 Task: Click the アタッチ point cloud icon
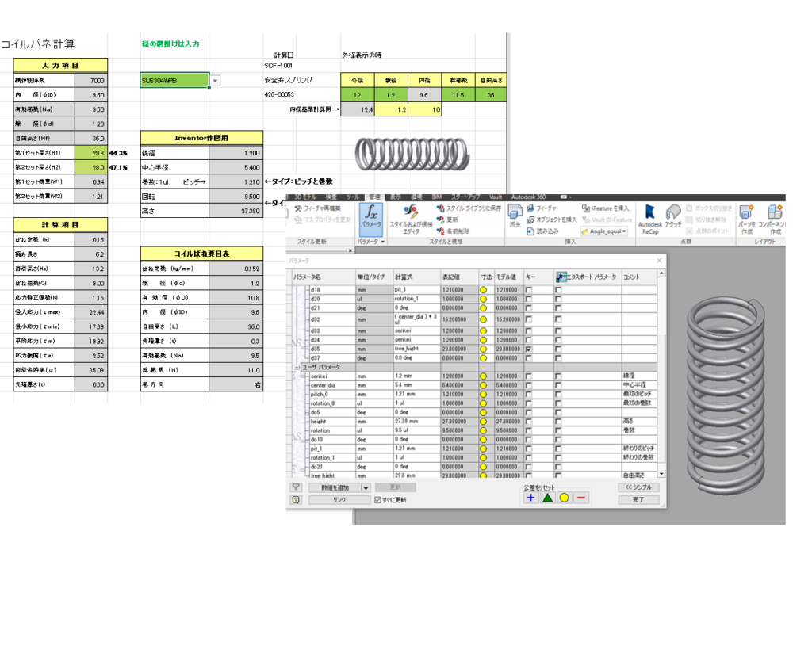(673, 216)
